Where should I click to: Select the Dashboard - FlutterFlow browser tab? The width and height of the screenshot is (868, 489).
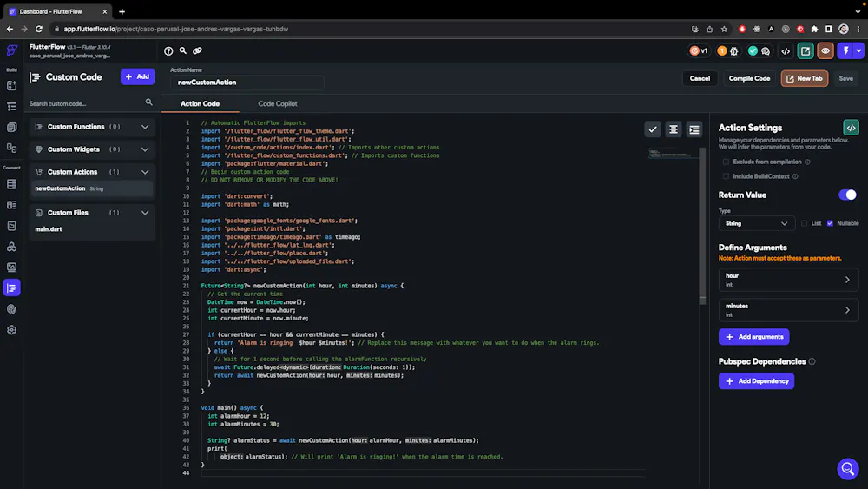tap(56, 11)
